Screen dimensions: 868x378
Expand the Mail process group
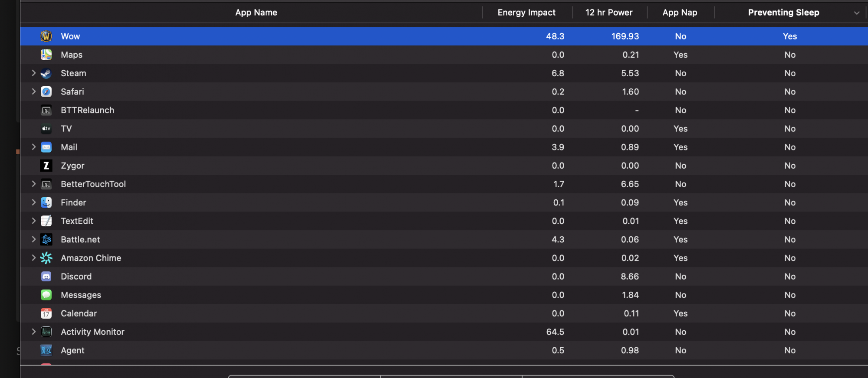point(33,147)
